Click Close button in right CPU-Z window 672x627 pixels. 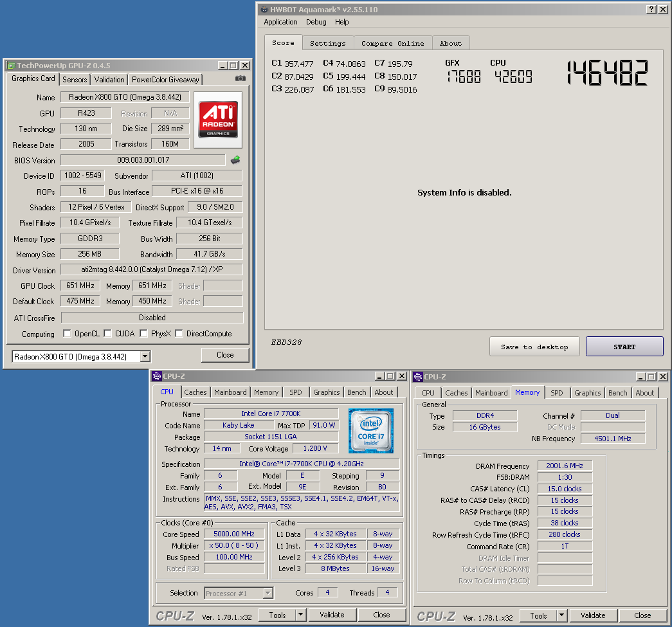point(642,615)
